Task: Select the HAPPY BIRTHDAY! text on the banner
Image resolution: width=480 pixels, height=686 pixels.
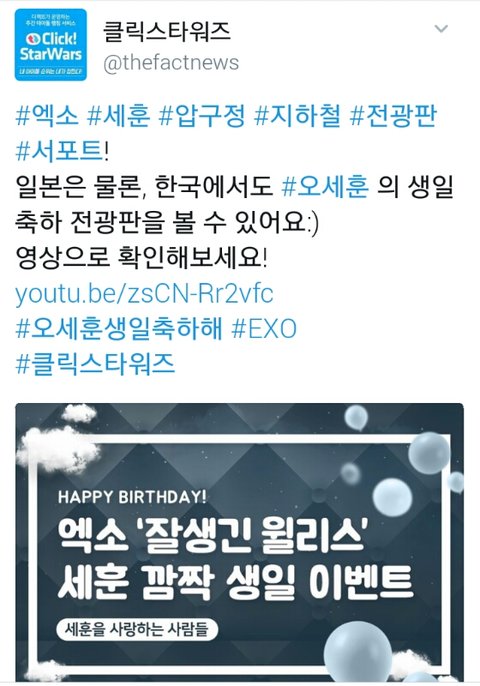Action: pos(132,497)
